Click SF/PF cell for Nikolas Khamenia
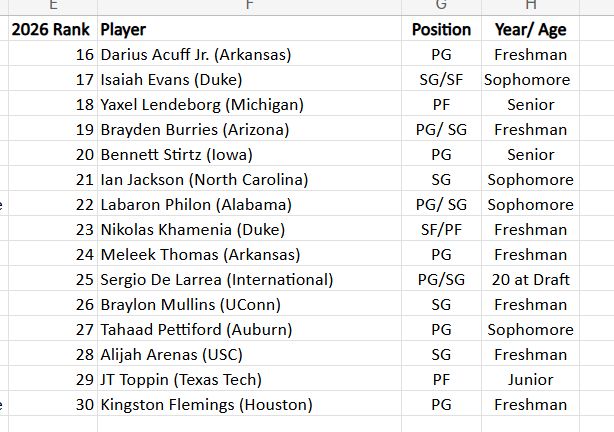The image size is (614, 432). pos(441,229)
